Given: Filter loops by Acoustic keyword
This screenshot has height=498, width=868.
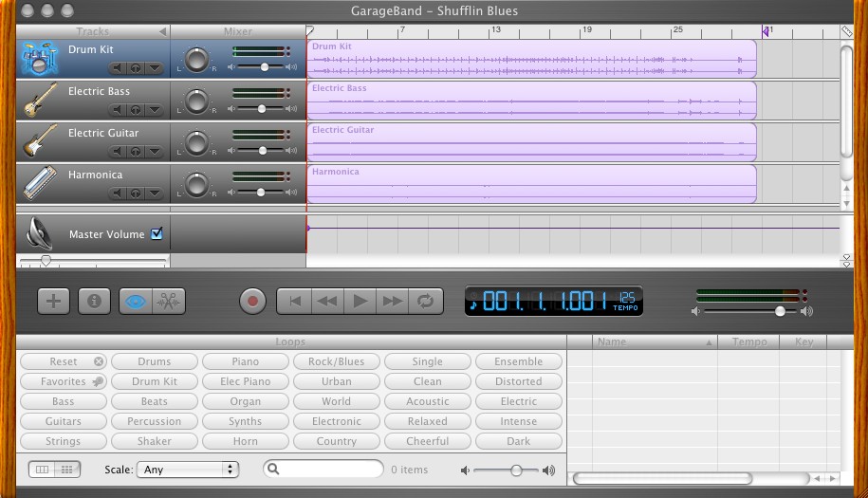Looking at the screenshot, I should 428,401.
